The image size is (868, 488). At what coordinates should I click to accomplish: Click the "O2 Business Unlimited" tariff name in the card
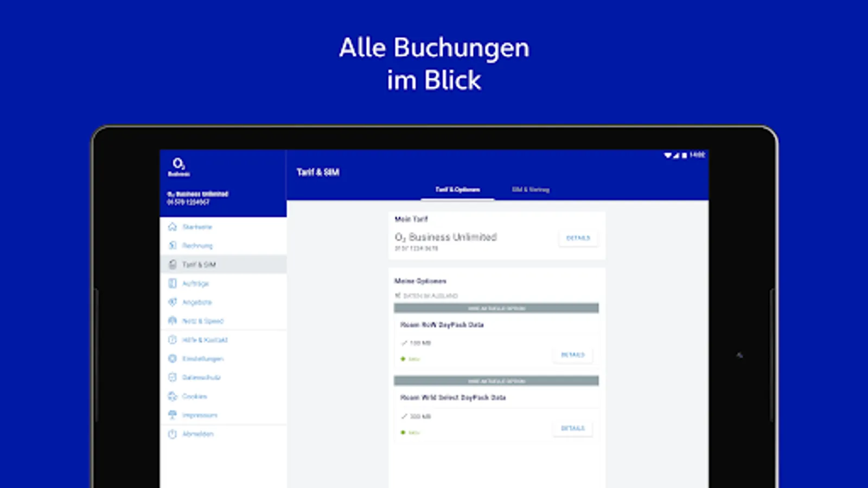pyautogui.click(x=446, y=237)
